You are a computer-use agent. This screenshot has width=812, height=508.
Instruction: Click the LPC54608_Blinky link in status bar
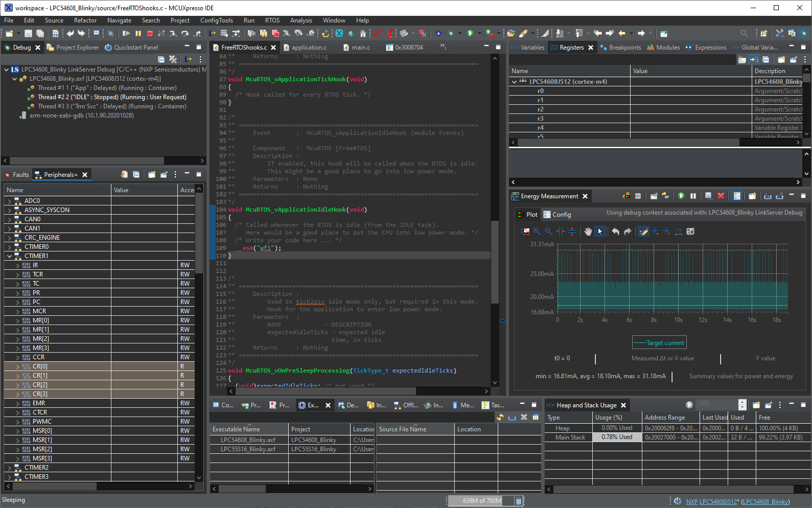click(765, 501)
